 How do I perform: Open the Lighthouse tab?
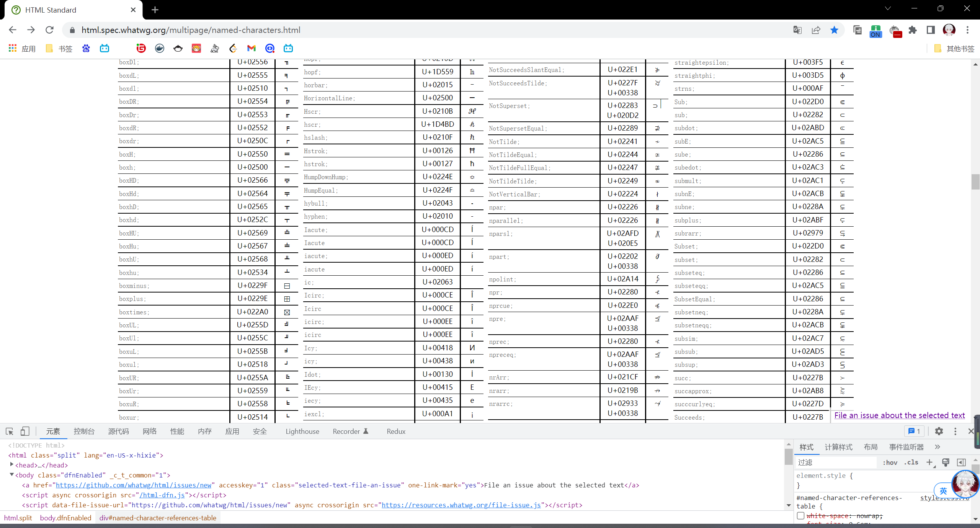(x=302, y=432)
